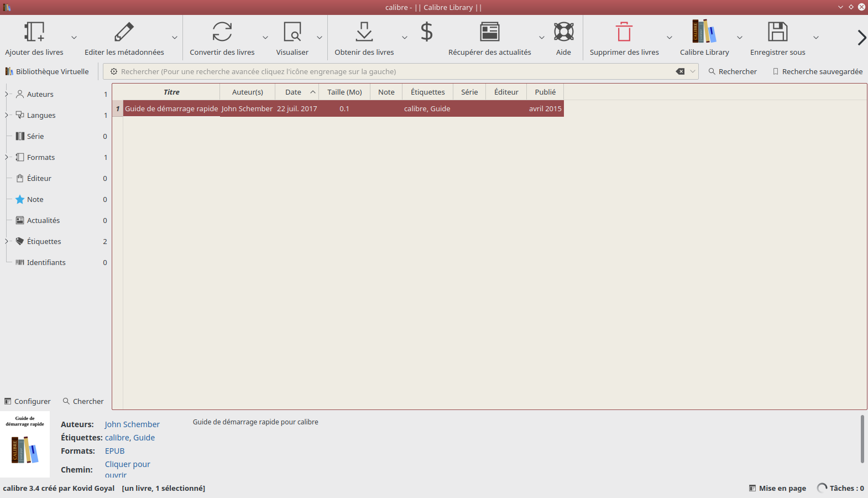Click the Tâches spinner icon
The image size is (868, 498).
(822, 488)
